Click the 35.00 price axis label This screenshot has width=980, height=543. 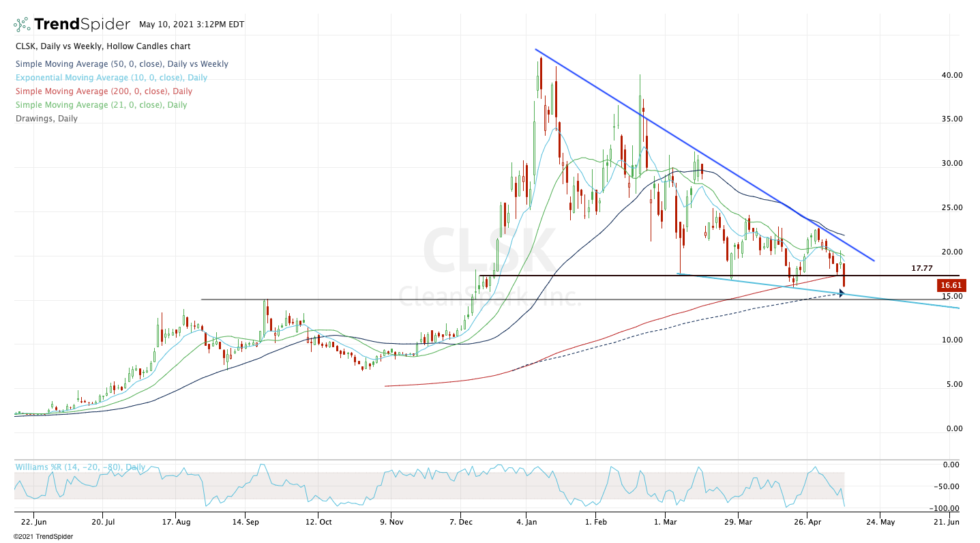click(x=951, y=119)
